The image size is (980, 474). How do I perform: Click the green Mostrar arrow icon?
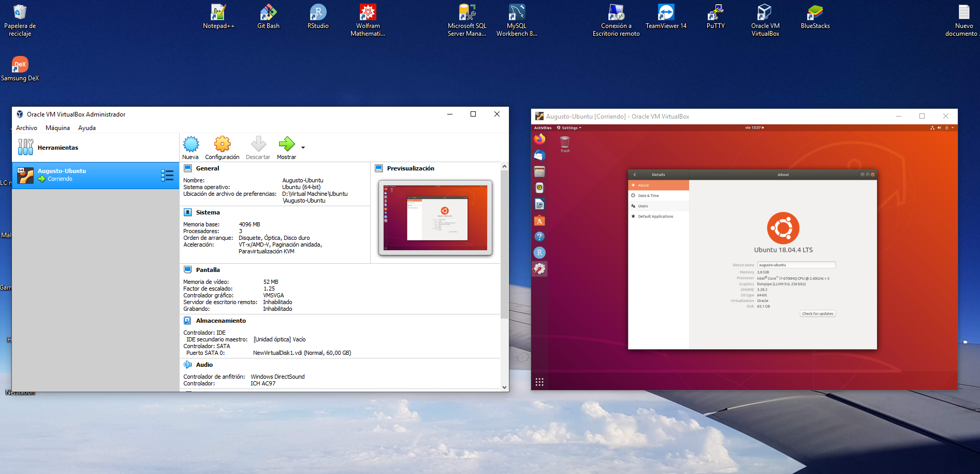pyautogui.click(x=286, y=144)
